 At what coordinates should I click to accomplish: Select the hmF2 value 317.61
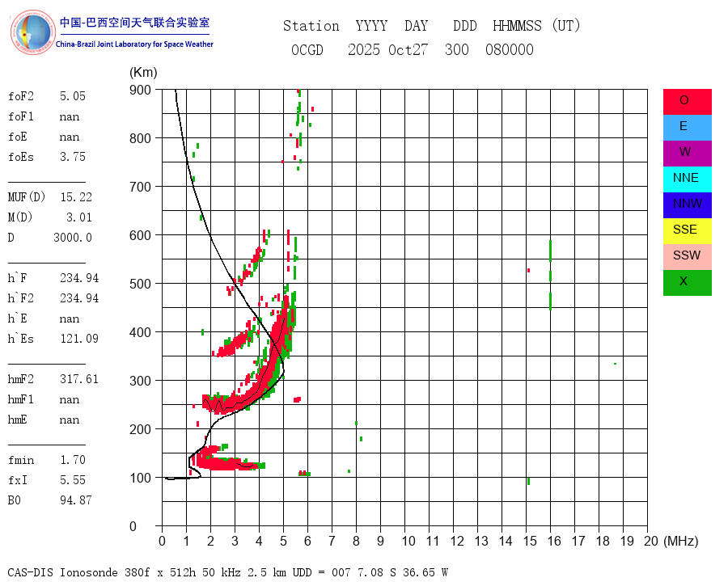click(79, 379)
